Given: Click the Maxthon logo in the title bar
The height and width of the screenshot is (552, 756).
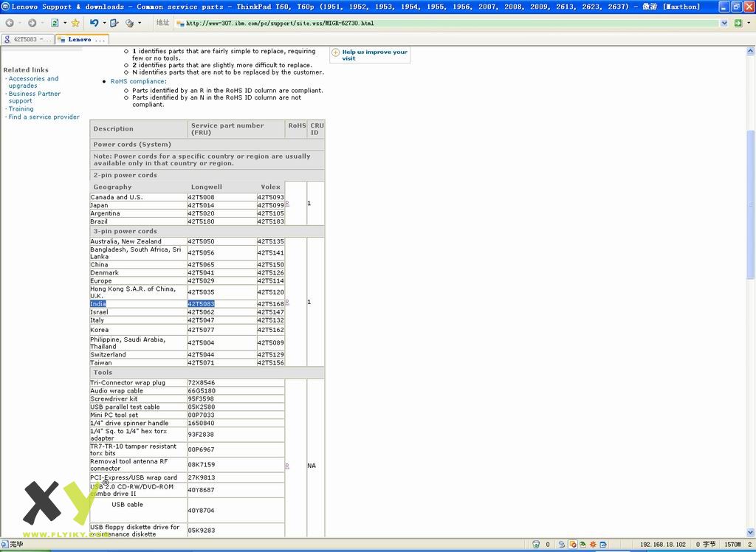Looking at the screenshot, I should pyautogui.click(x=5, y=6).
